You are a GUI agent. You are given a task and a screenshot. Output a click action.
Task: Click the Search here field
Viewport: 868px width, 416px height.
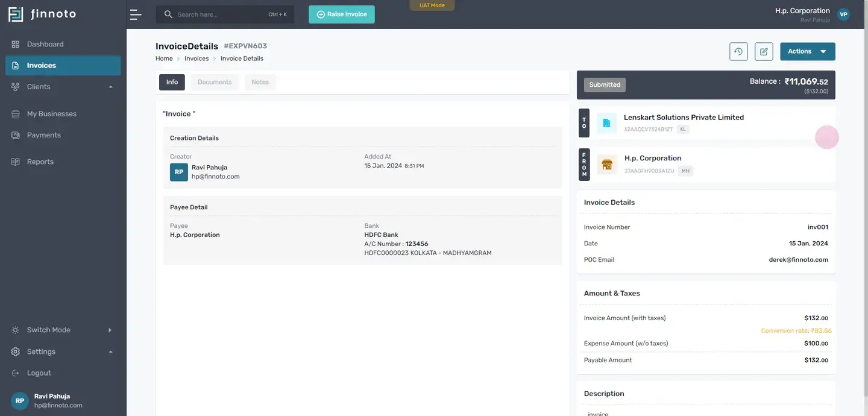225,14
